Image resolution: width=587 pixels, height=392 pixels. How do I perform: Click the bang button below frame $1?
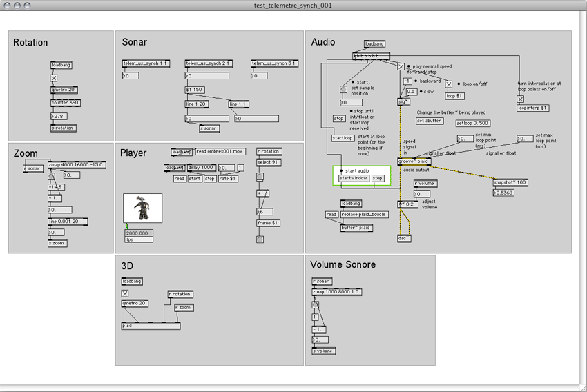(x=260, y=239)
